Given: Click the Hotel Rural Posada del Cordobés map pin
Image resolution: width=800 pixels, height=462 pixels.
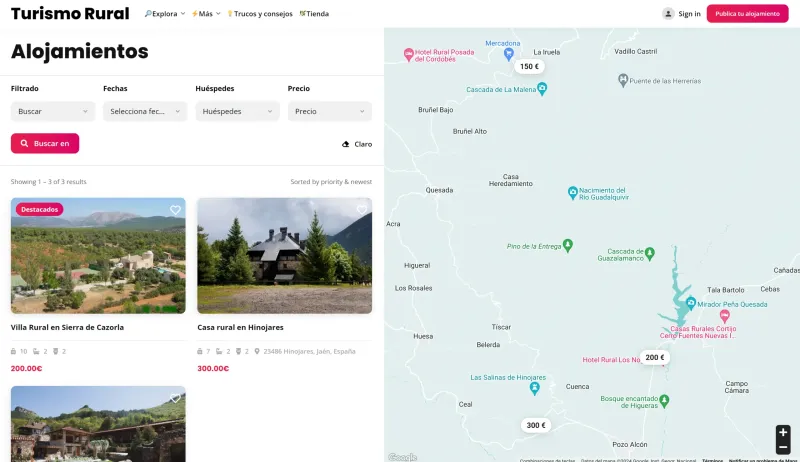Looking at the screenshot, I should [408, 55].
